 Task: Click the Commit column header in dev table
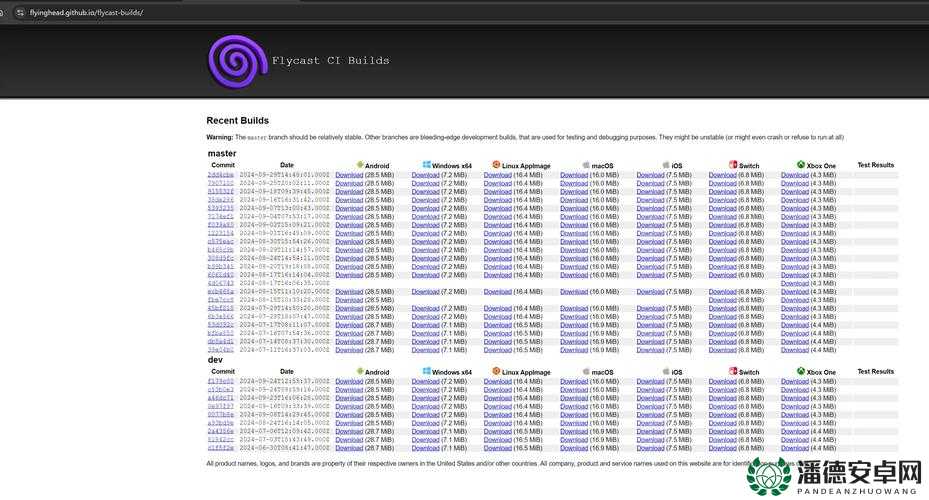point(223,371)
